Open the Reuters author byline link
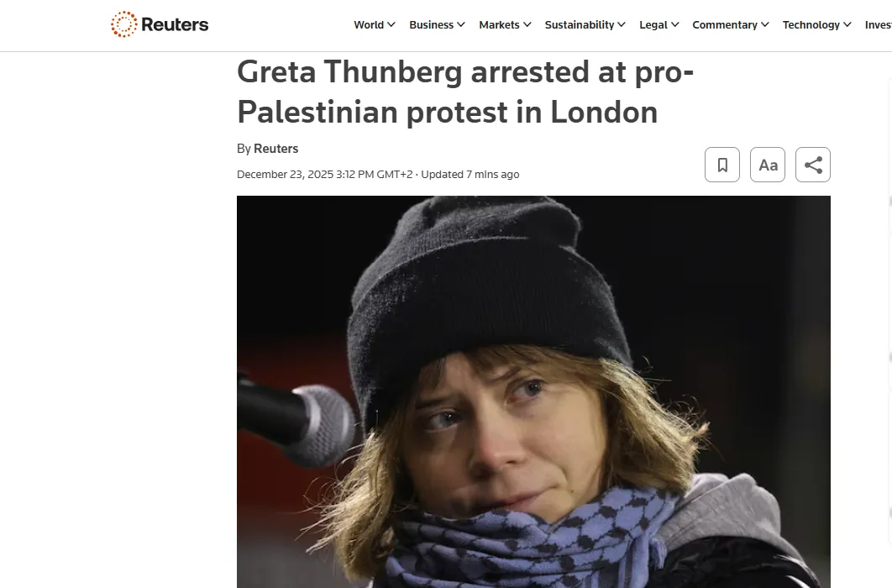Screen dimensions: 892x588 pyautogui.click(x=275, y=149)
